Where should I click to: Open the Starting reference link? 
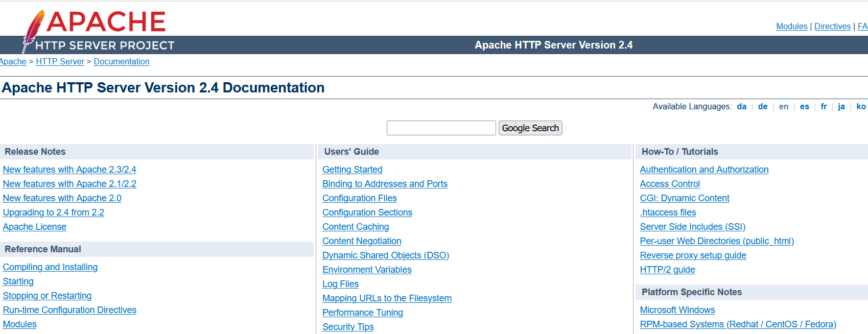(18, 281)
